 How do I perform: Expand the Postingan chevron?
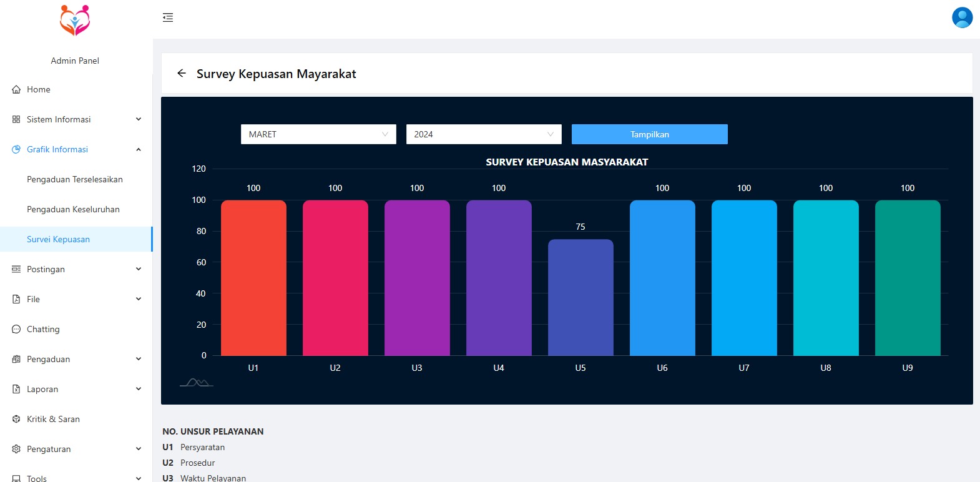(x=139, y=269)
